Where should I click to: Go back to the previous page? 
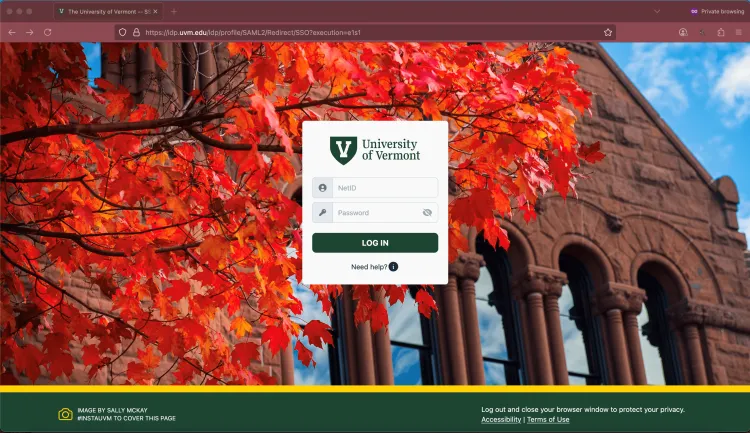tap(12, 32)
